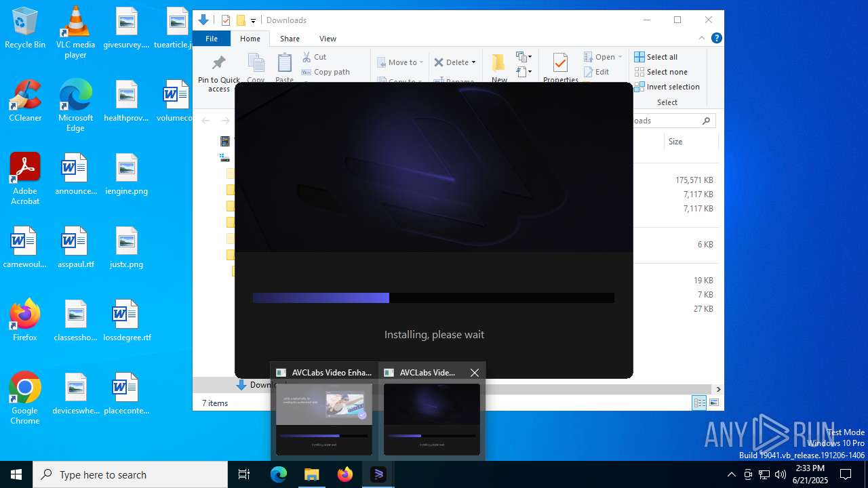The height and width of the screenshot is (488, 868).
Task: Select givesurvey... image file on desktop
Action: [126, 28]
